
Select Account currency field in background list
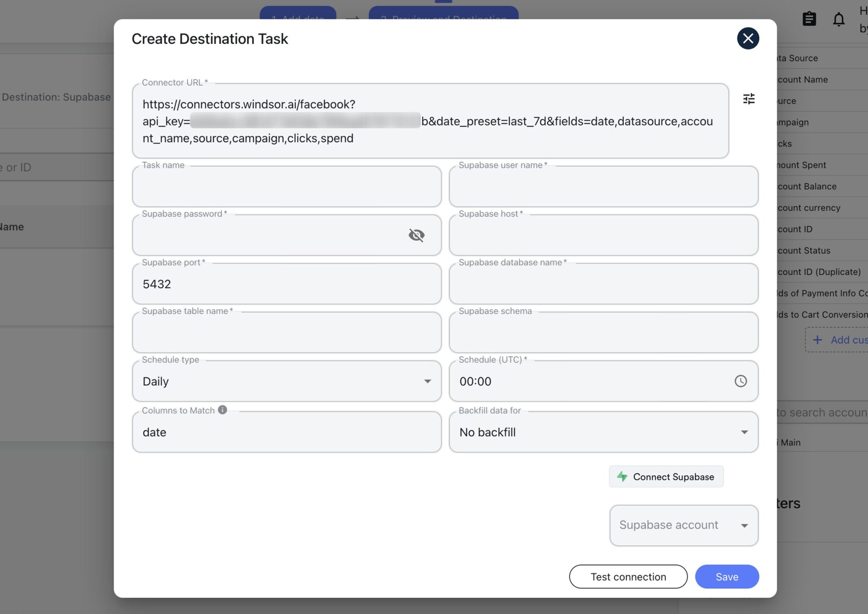coord(822,208)
